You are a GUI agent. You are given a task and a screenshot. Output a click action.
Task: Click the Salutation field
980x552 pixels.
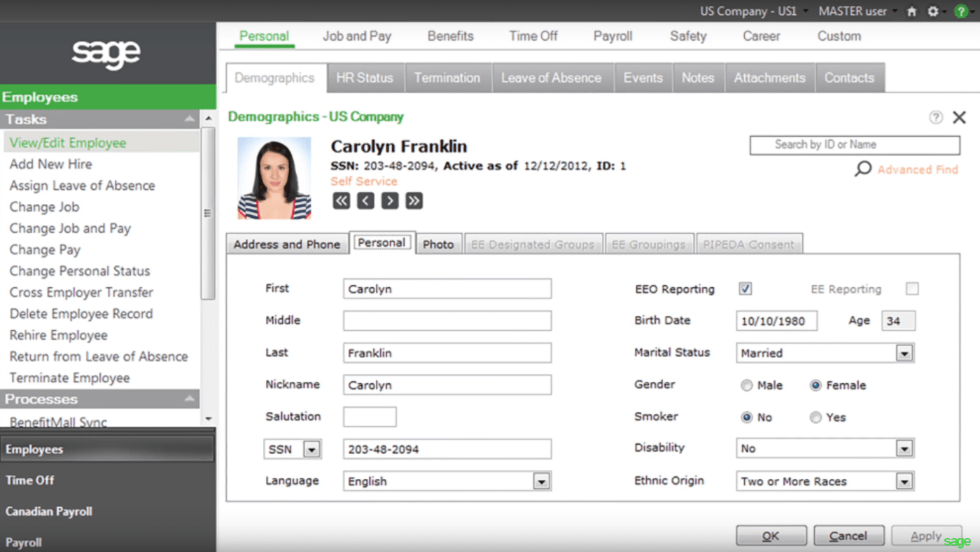(370, 417)
